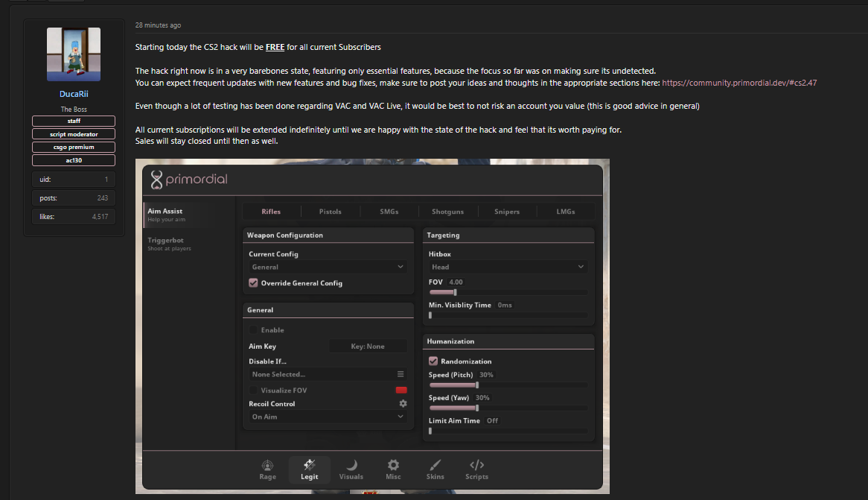The width and height of the screenshot is (868, 500).
Task: Check the Enable aim assist checkbox
Action: [254, 330]
